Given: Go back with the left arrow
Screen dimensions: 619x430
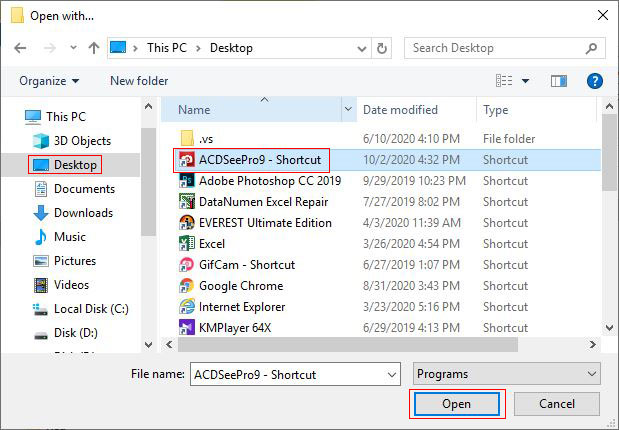Looking at the screenshot, I should (20, 48).
